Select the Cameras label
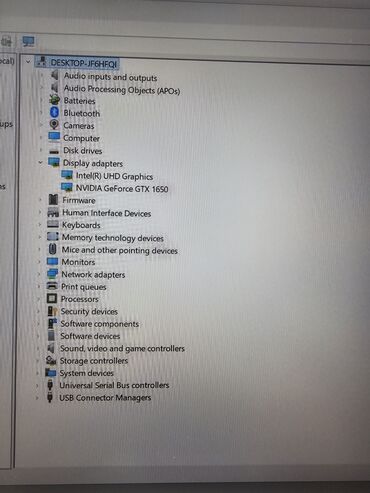 point(79,126)
